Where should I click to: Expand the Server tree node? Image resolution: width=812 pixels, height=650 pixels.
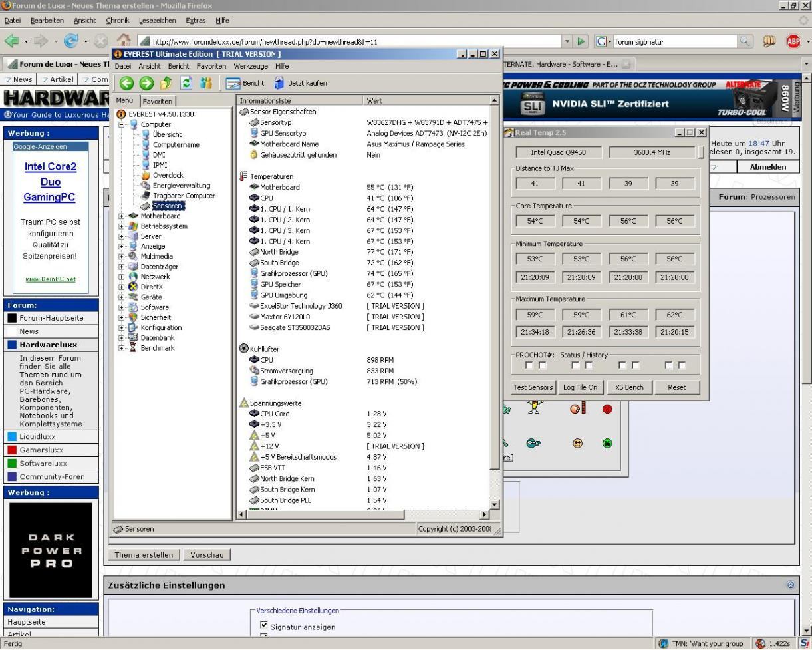[122, 236]
